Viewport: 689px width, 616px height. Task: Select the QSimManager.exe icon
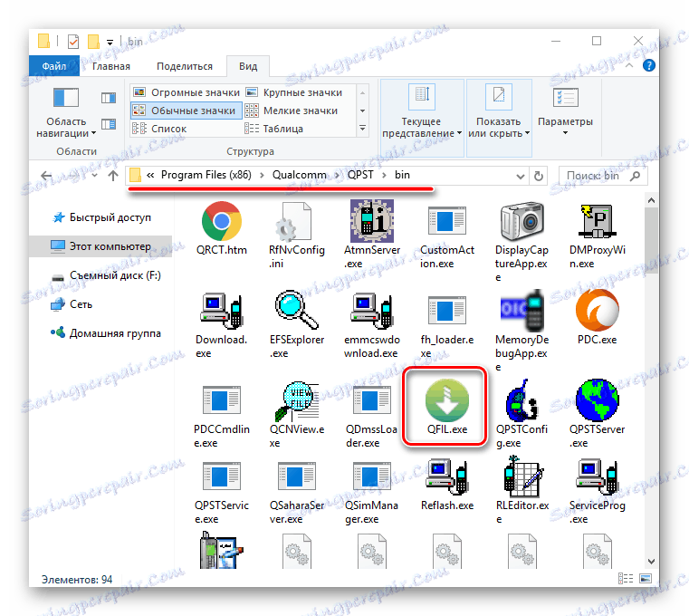(372, 476)
